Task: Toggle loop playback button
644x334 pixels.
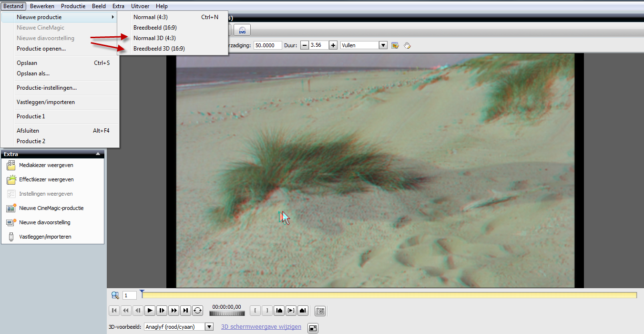Action: tap(198, 311)
